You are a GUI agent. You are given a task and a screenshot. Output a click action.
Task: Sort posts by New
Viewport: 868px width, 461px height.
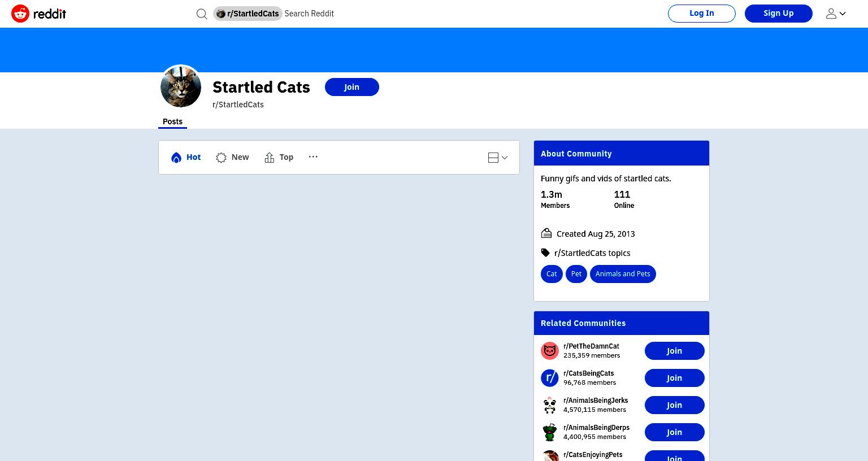[232, 158]
